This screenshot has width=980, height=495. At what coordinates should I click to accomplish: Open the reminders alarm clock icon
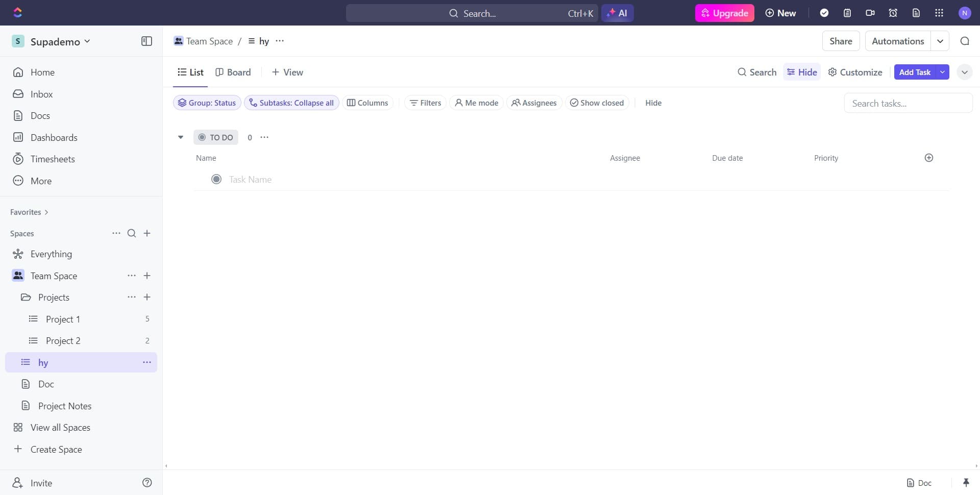[x=893, y=13]
